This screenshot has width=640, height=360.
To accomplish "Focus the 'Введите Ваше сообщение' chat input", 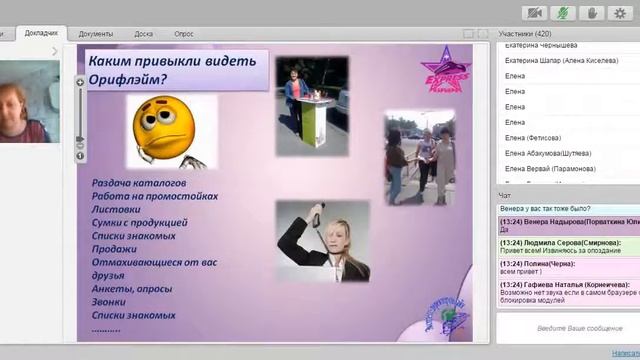I will [x=569, y=328].
